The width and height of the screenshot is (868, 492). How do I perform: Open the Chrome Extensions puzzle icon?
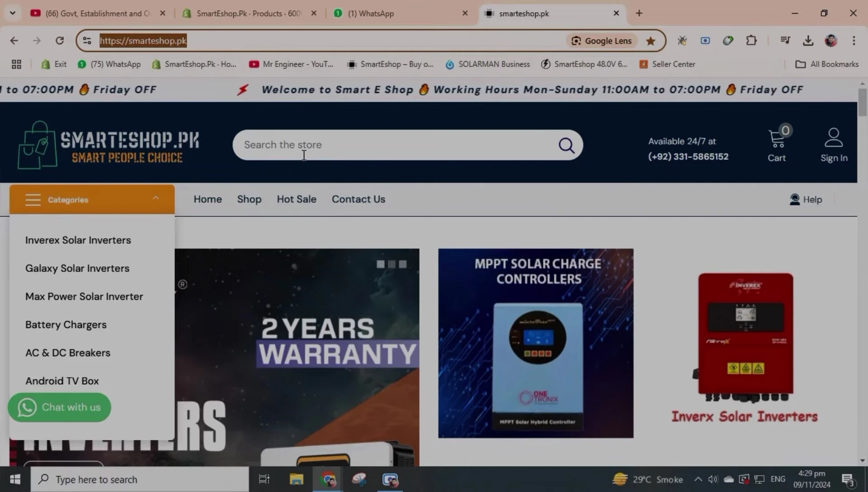(751, 41)
